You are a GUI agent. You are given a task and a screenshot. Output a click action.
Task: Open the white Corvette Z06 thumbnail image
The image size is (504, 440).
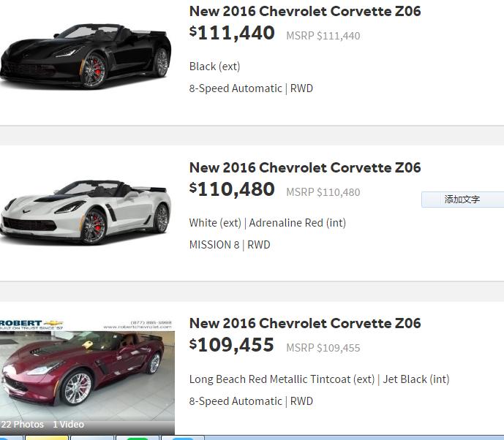[x=86, y=211]
